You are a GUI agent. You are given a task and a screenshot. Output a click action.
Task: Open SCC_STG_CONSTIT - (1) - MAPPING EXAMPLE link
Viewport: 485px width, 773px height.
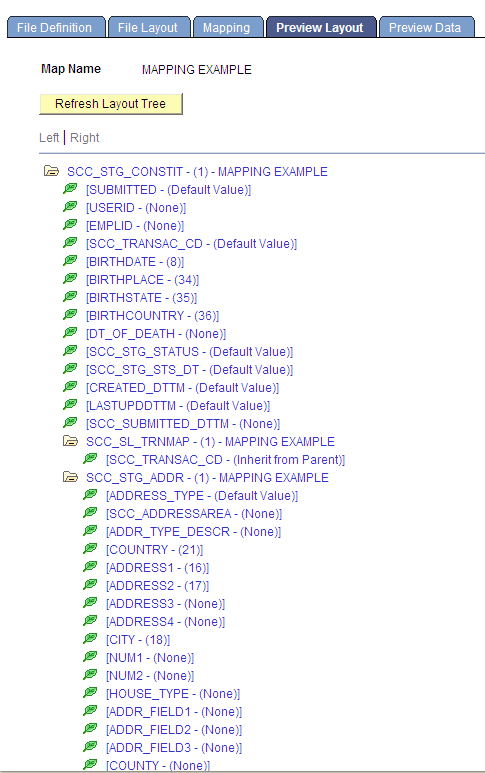pos(197,172)
